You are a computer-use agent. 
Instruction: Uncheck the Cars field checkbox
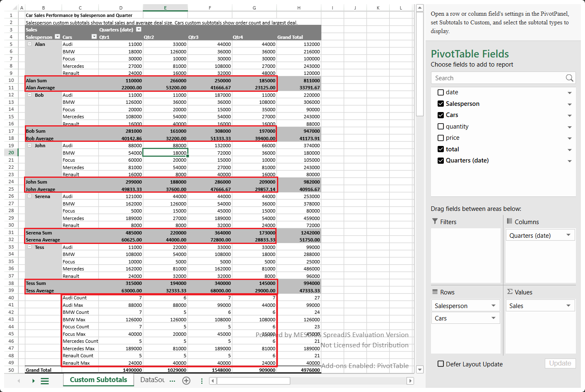pos(441,115)
